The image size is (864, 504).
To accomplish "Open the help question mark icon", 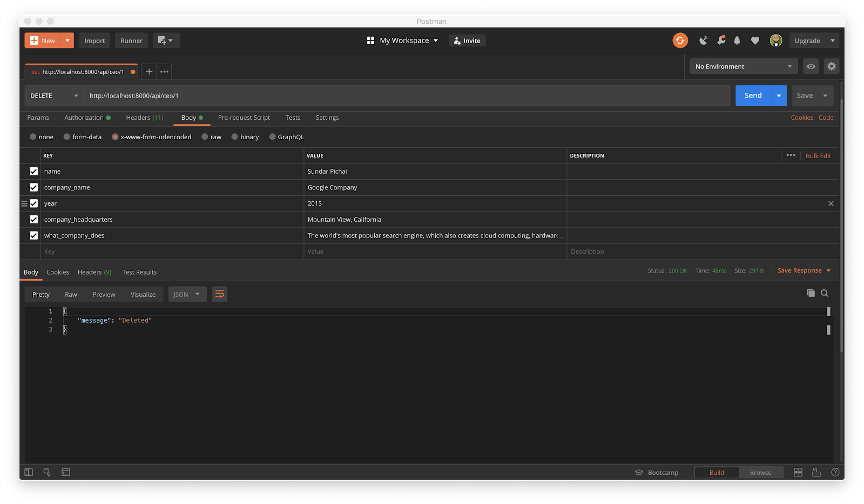I will 835,472.
